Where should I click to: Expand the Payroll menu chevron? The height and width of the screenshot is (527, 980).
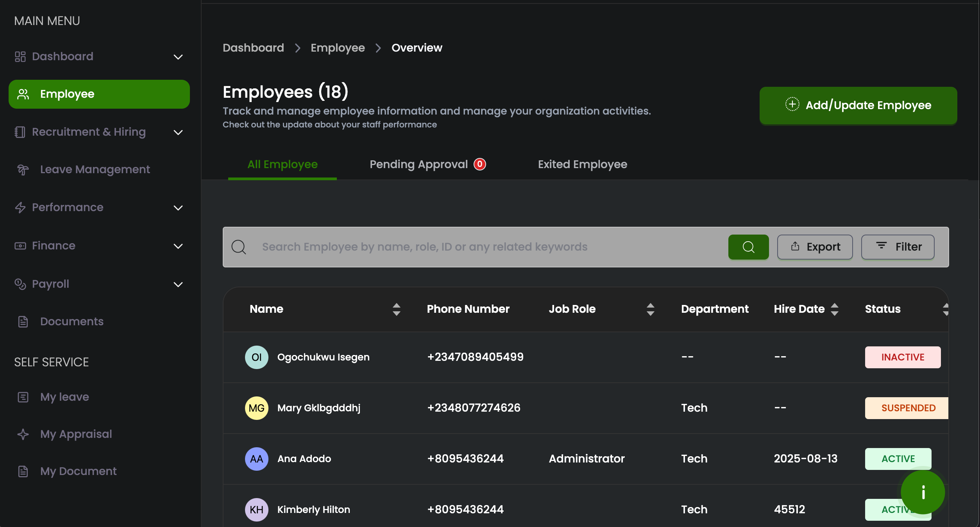pos(178,284)
